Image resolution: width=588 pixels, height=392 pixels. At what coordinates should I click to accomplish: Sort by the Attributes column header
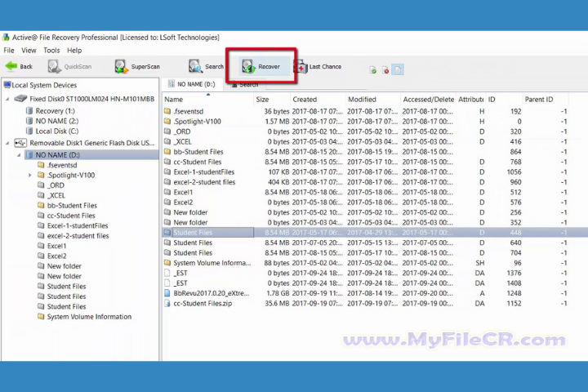pos(470,100)
